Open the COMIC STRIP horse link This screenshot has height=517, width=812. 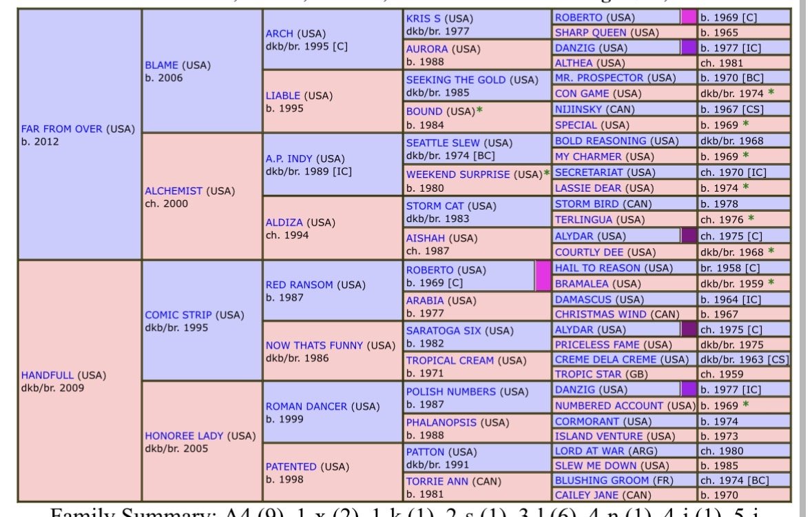178,315
